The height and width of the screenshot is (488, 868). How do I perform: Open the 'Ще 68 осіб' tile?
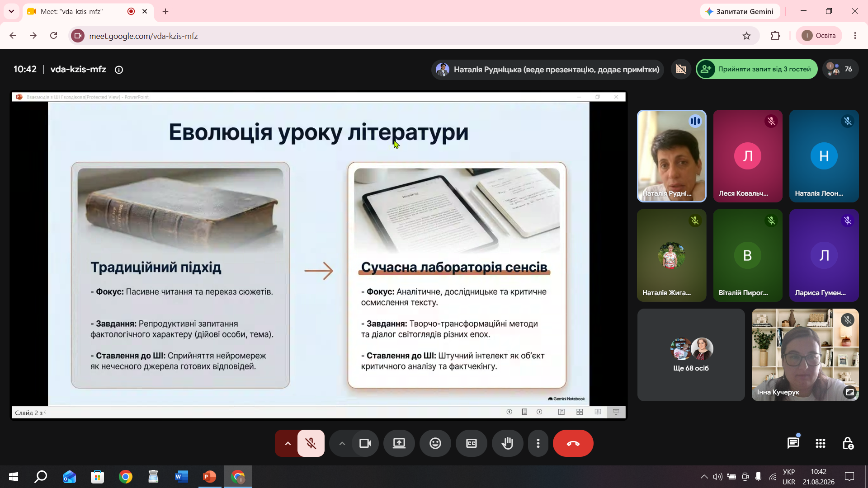[x=691, y=355]
